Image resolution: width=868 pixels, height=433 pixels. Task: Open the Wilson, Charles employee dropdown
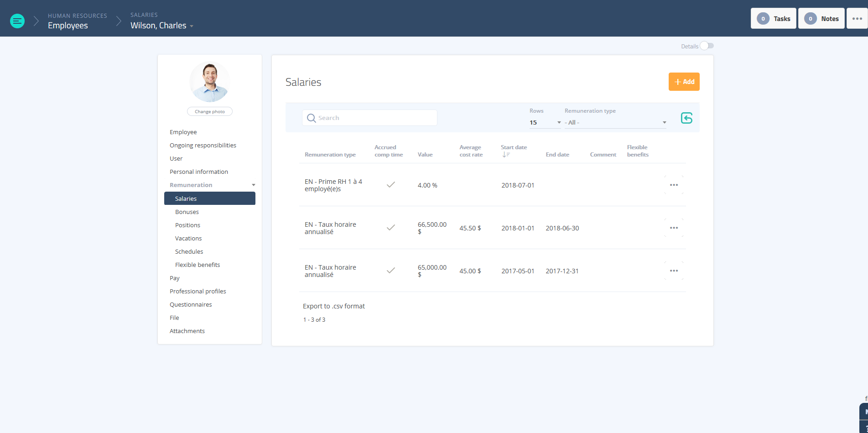click(162, 26)
